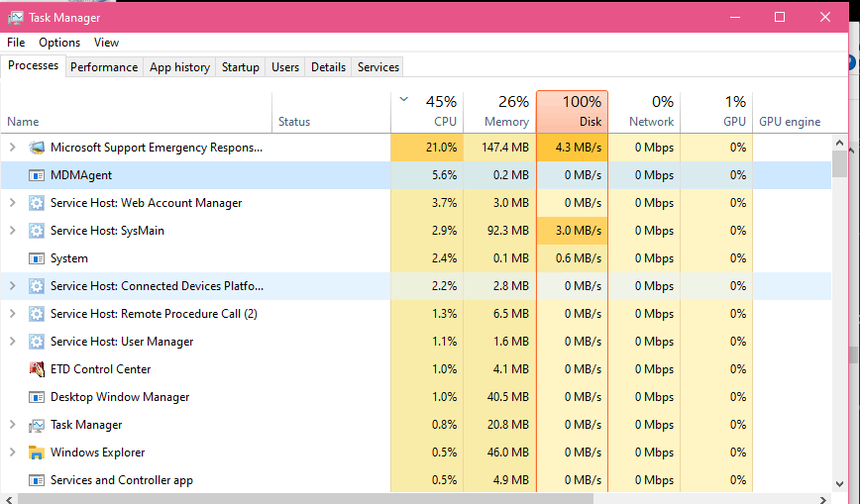Switch to the Startup tab
The height and width of the screenshot is (504, 860).
point(240,67)
